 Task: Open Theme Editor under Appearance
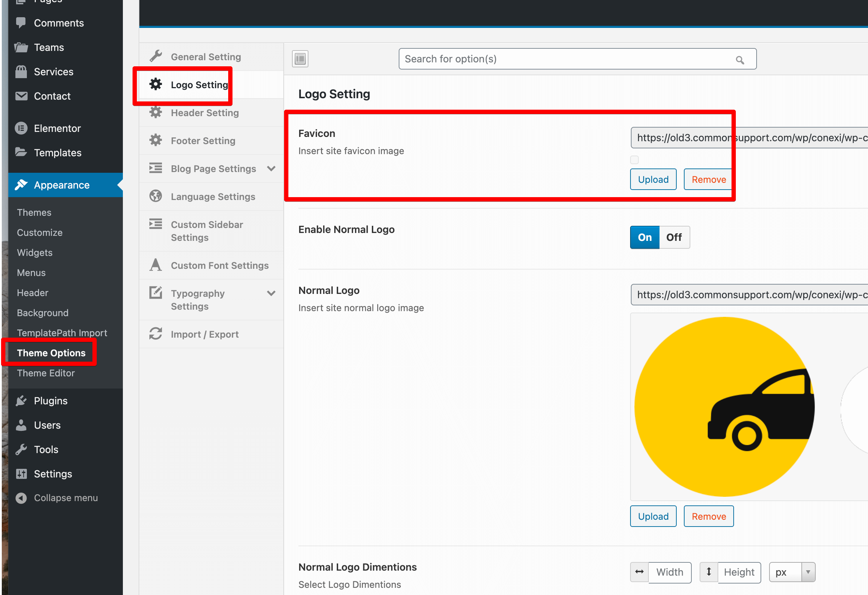point(45,373)
